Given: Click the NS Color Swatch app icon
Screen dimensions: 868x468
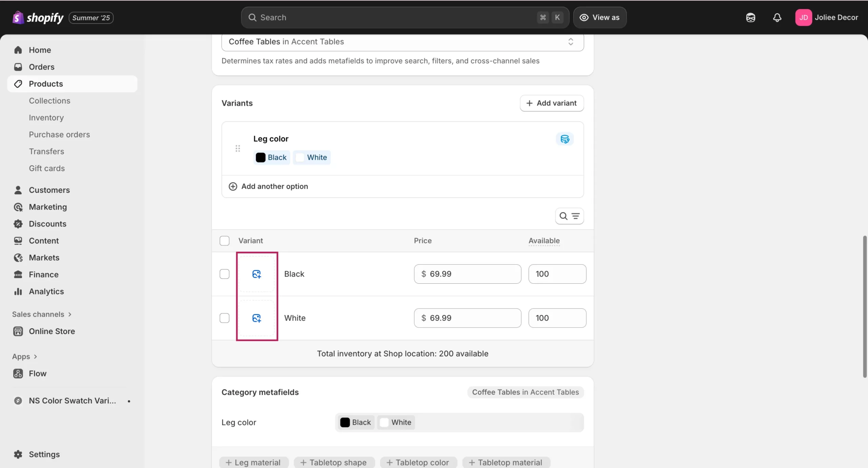Looking at the screenshot, I should pos(18,401).
